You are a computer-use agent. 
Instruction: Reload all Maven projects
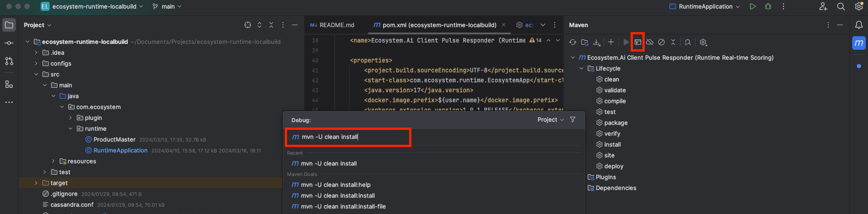point(573,42)
